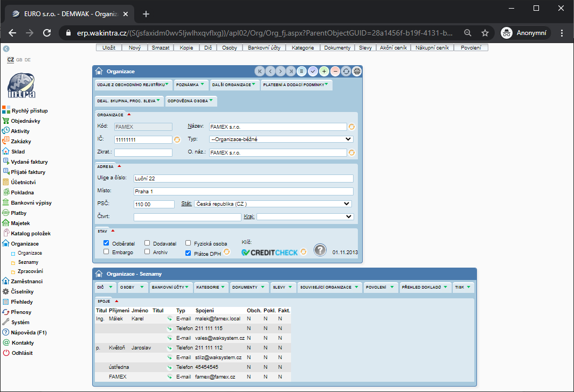Uncheck the Plátce DPH checkbox
Viewport: 574px width, 392px height.
188,253
